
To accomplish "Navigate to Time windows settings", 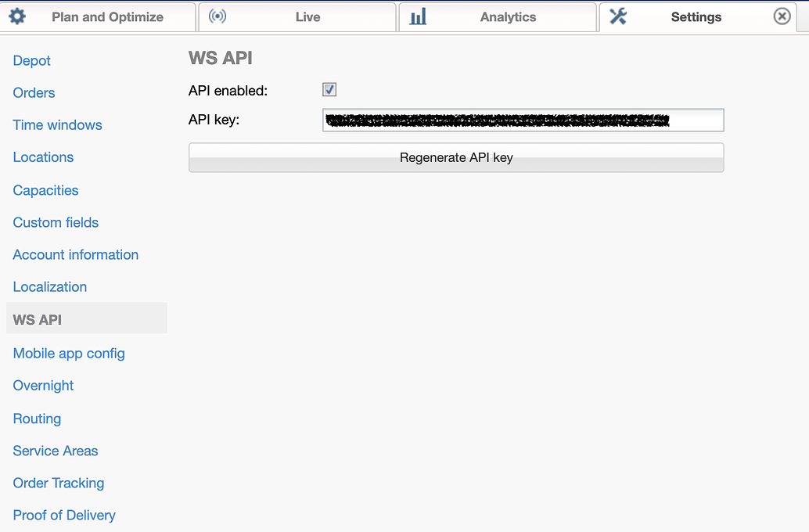I will 57,125.
